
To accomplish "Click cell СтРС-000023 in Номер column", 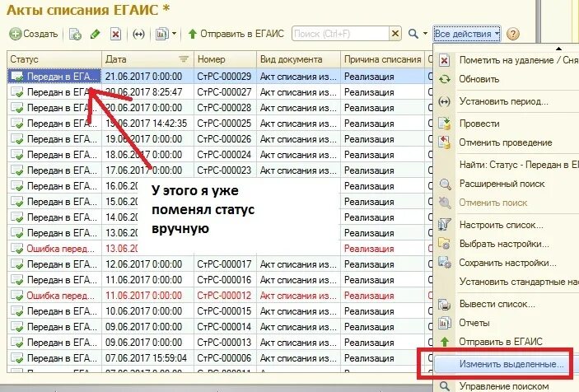I will point(224,170).
